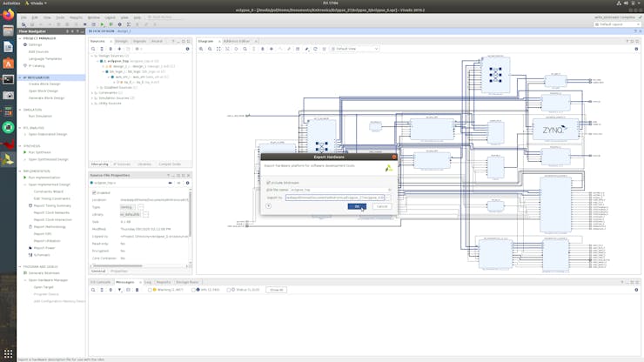Search in the Messages panel
Viewport: 644px width, 362px height.
(x=93, y=290)
